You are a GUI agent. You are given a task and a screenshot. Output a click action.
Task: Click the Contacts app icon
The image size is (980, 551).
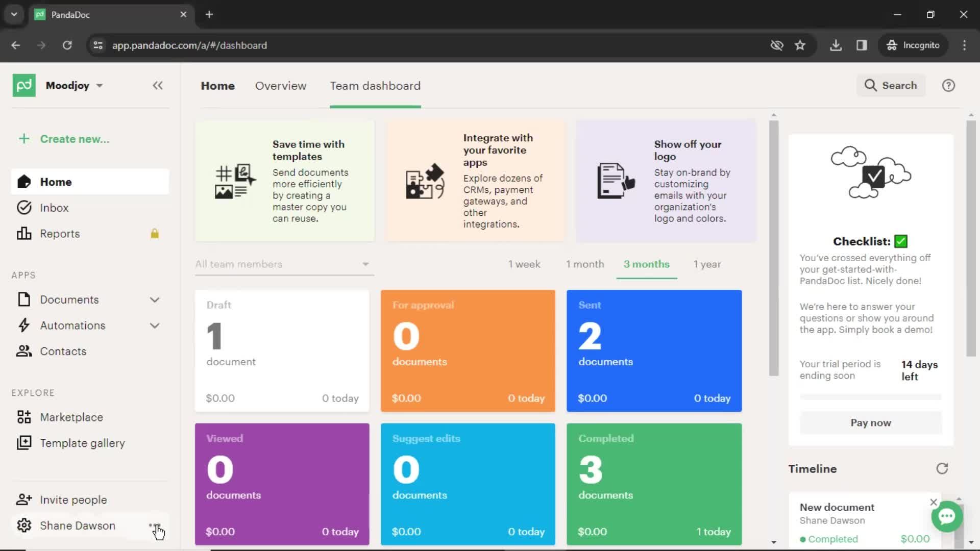tap(23, 351)
